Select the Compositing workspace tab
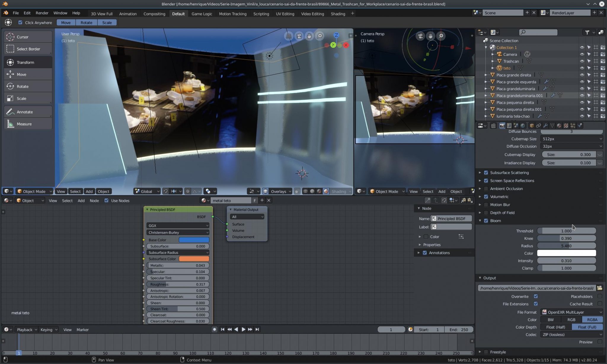The width and height of the screenshot is (607, 364). (154, 13)
